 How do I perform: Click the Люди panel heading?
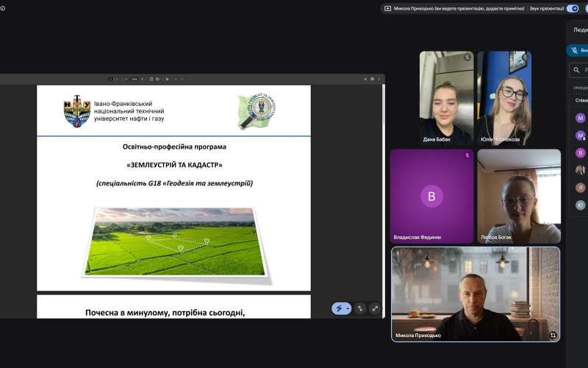click(x=581, y=30)
